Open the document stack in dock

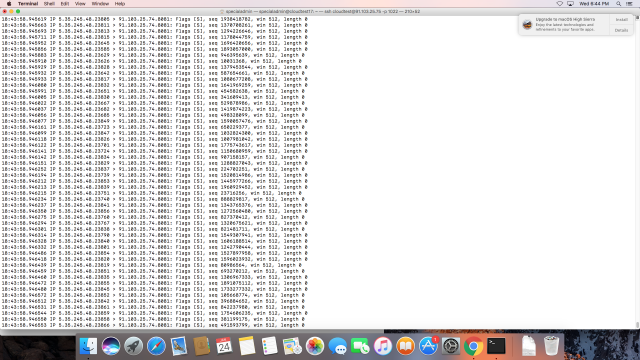529,346
